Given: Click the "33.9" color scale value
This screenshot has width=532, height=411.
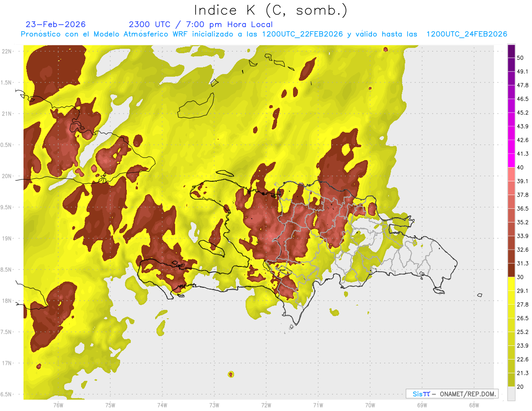Looking at the screenshot, I should [x=523, y=236].
